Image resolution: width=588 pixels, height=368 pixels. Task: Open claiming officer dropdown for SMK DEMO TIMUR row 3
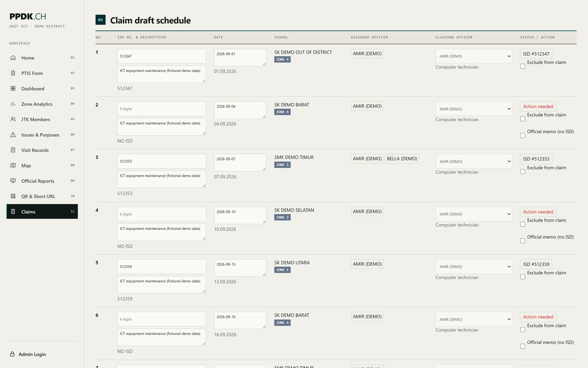(x=473, y=161)
